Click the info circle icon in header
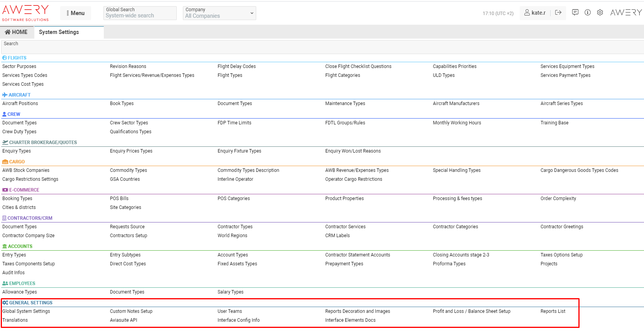 tap(587, 13)
